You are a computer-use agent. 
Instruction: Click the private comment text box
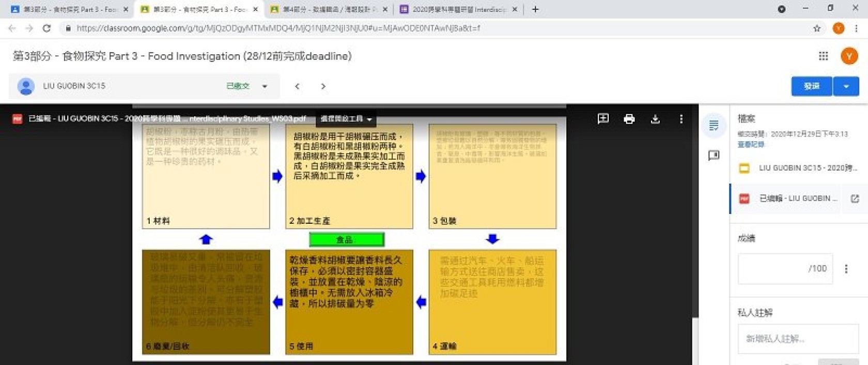coord(797,339)
